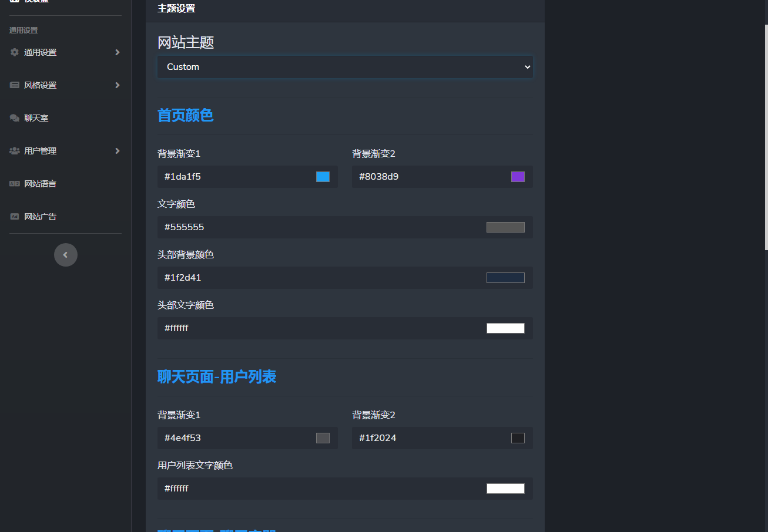
Task: Open the 聊天室 menu item
Action: (36, 118)
